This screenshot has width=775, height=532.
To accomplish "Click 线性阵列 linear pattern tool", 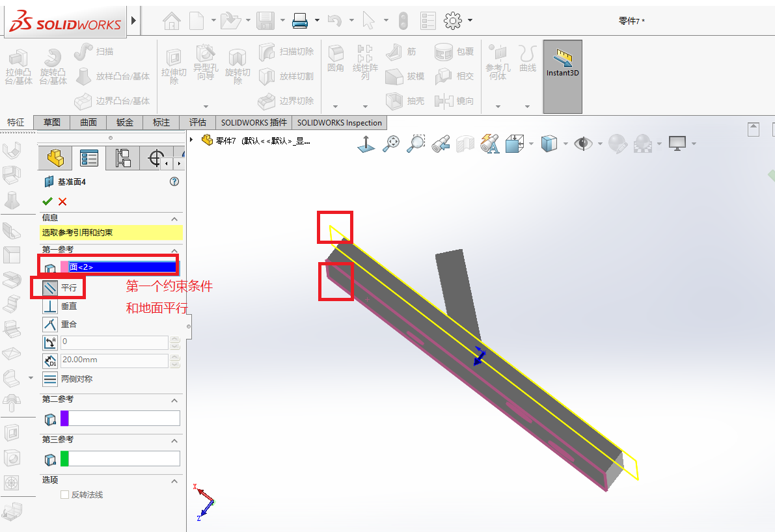I will pos(365,62).
